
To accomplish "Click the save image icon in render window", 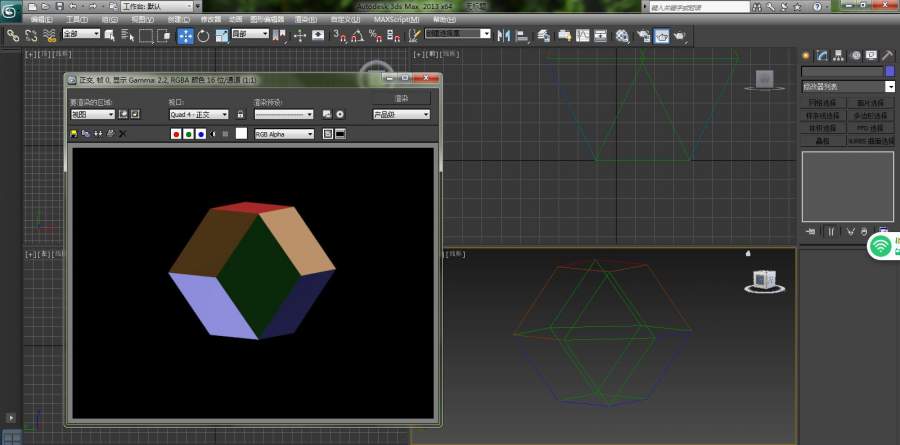I will click(73, 133).
